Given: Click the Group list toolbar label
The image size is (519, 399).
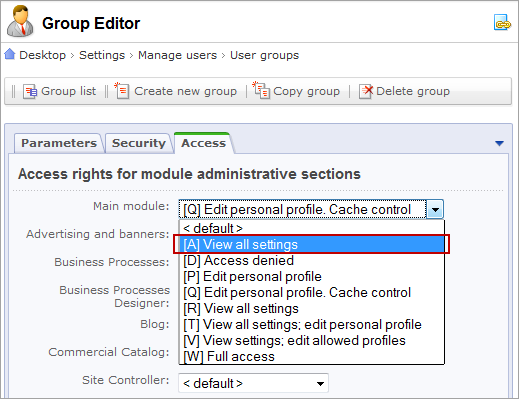Looking at the screenshot, I should point(68,91).
